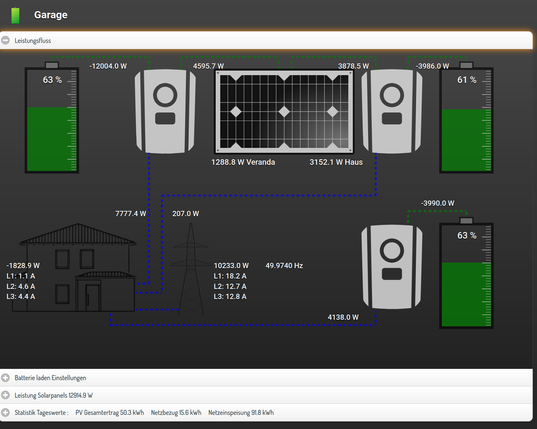Expand the Statistik Tageswerte section
This screenshot has width=537, height=429.
[5, 412]
